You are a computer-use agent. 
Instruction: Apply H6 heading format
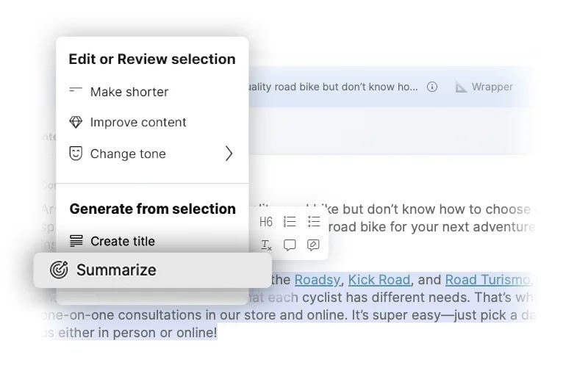pyautogui.click(x=266, y=222)
